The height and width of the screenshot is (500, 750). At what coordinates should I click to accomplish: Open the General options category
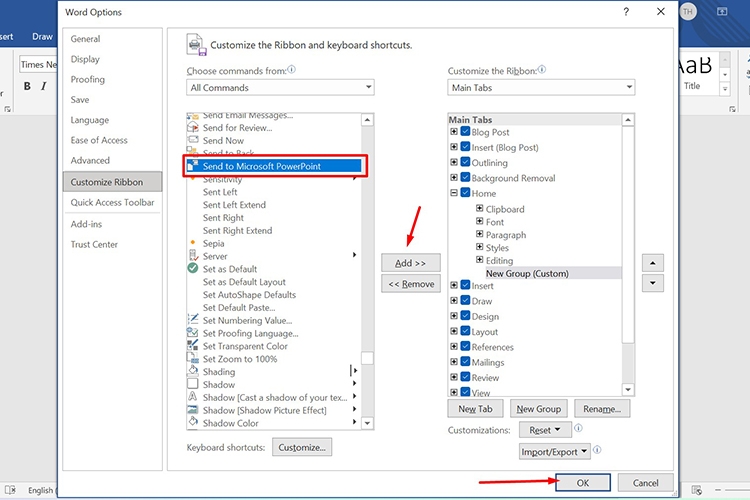point(86,39)
